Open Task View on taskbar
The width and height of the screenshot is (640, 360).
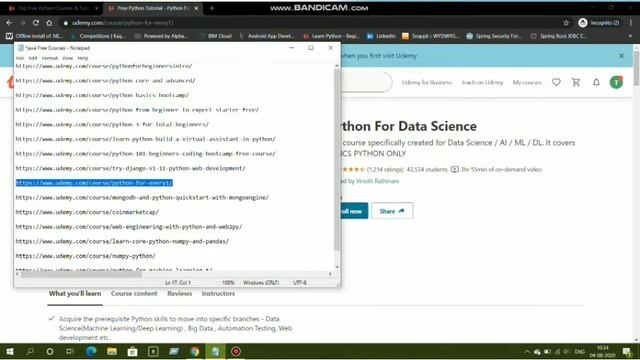[x=70, y=351]
